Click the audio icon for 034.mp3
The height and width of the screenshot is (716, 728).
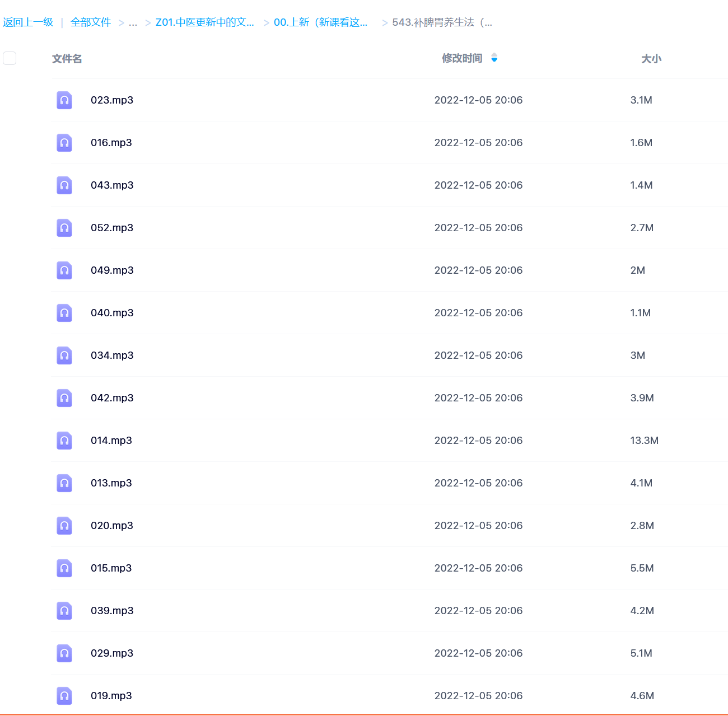click(x=64, y=355)
